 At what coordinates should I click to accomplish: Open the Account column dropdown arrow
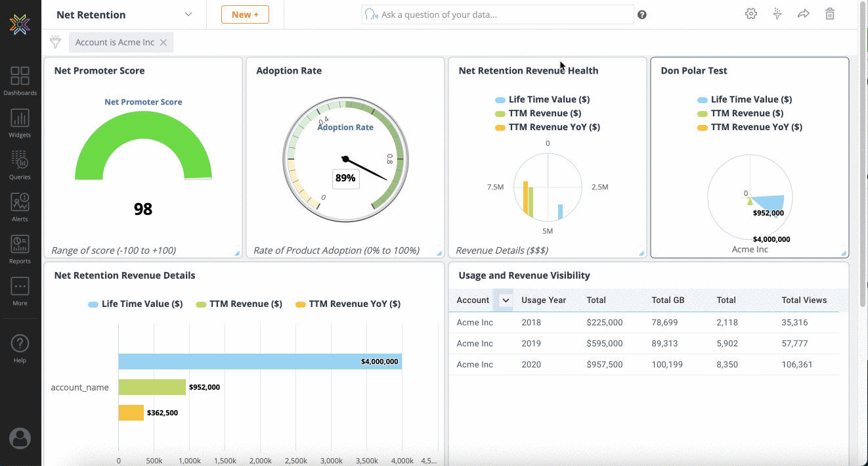tap(505, 300)
